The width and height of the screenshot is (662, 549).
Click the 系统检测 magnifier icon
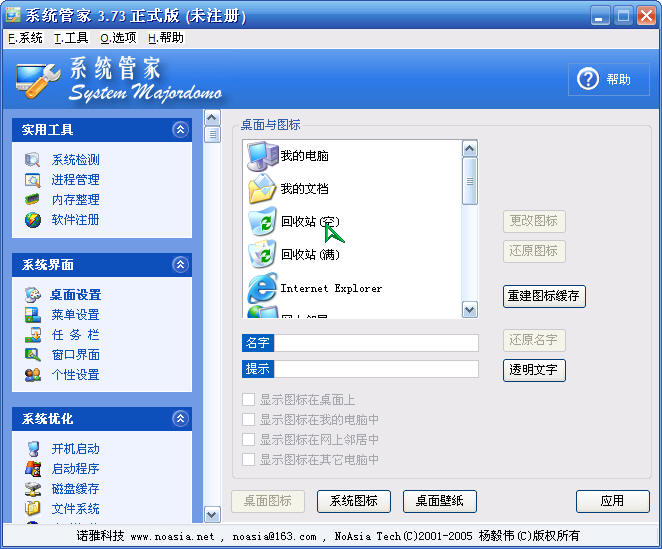tap(33, 160)
